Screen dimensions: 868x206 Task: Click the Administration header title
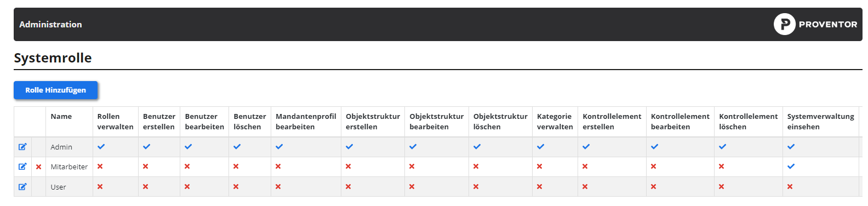click(50, 25)
